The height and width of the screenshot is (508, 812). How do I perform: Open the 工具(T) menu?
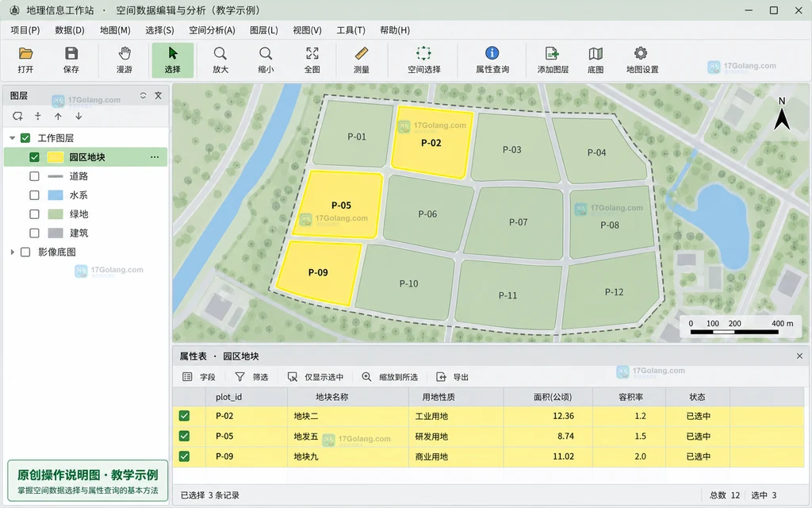click(x=350, y=30)
